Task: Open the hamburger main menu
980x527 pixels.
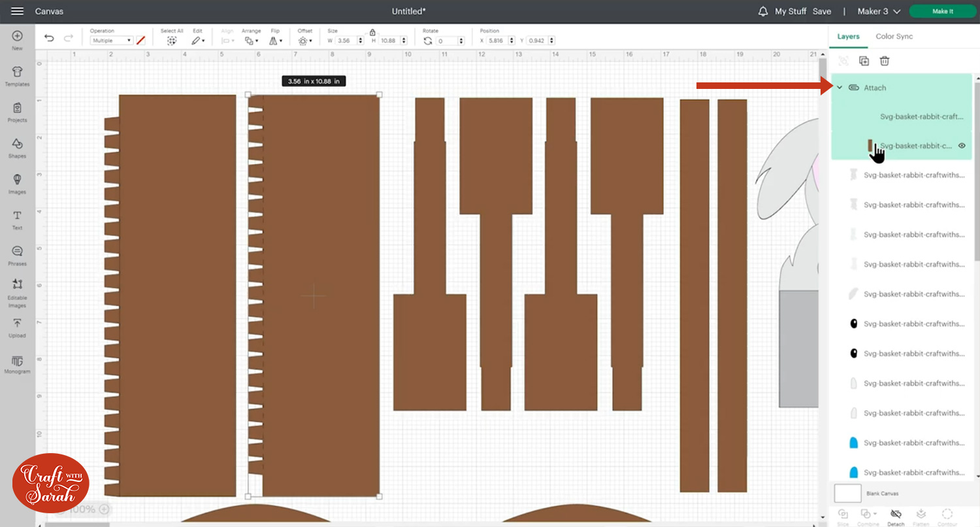Action: pos(18,11)
